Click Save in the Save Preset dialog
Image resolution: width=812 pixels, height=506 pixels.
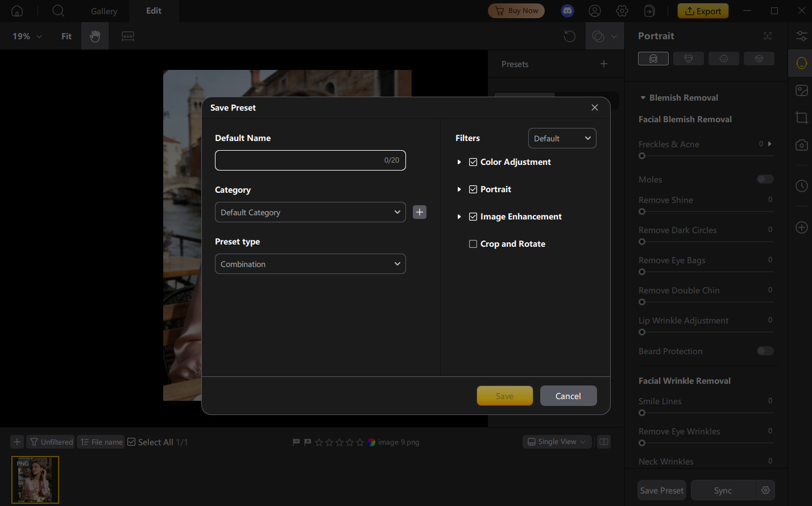504,396
